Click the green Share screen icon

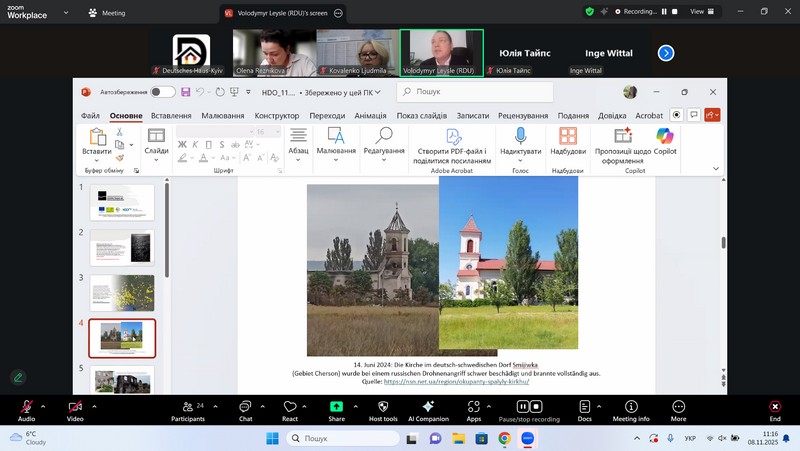[x=336, y=409]
